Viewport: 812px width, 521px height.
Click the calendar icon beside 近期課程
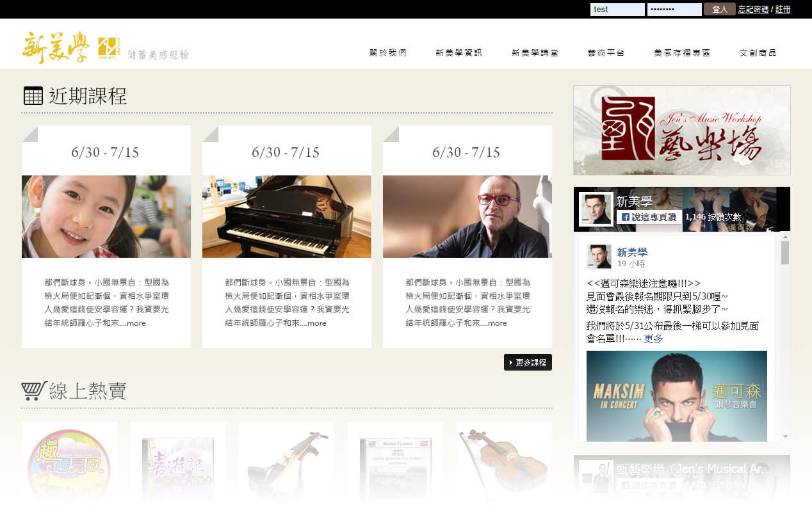tap(33, 96)
